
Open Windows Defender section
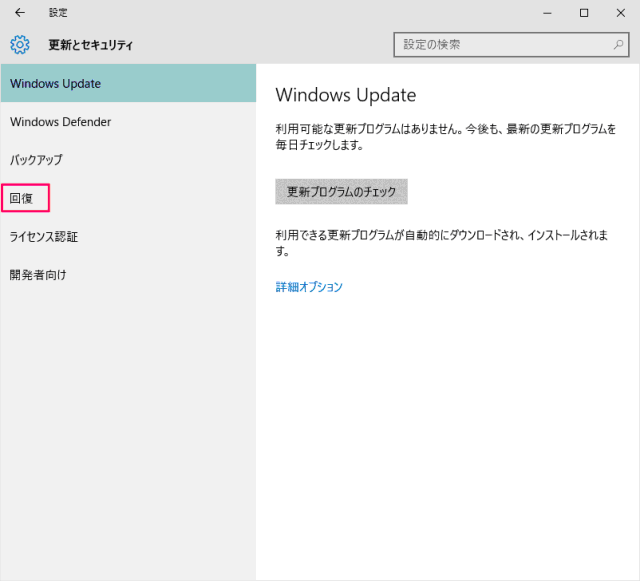128,122
